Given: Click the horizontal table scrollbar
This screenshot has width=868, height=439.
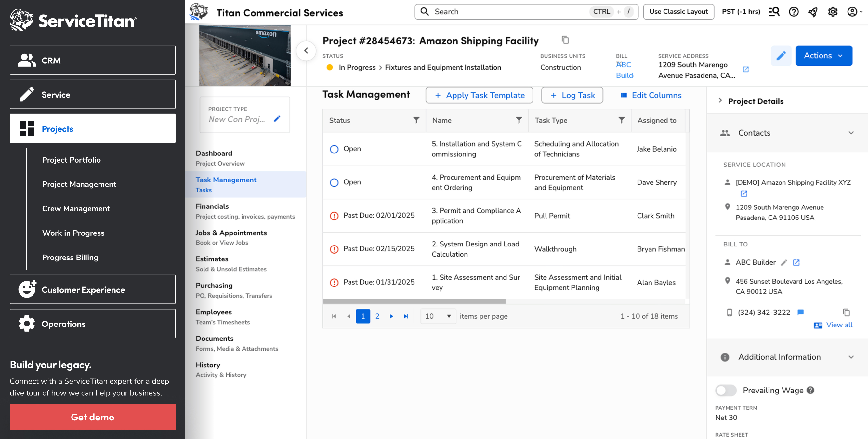Looking at the screenshot, I should (x=414, y=301).
